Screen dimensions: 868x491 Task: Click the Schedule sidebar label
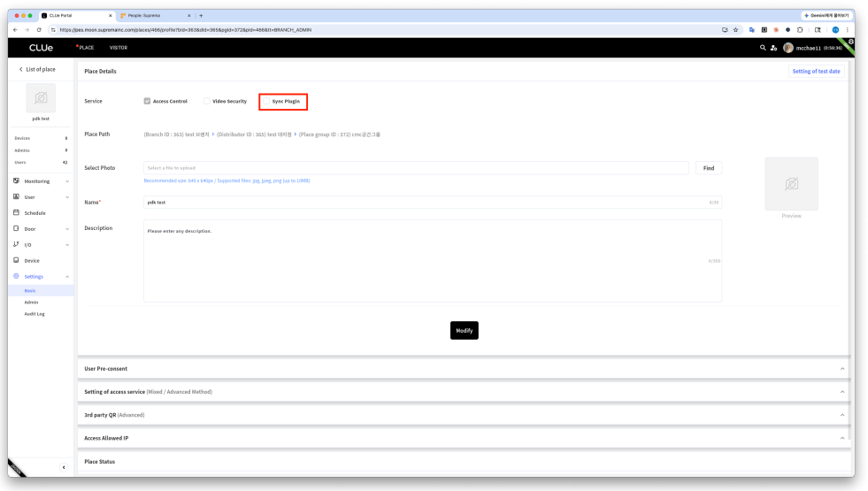pos(35,213)
